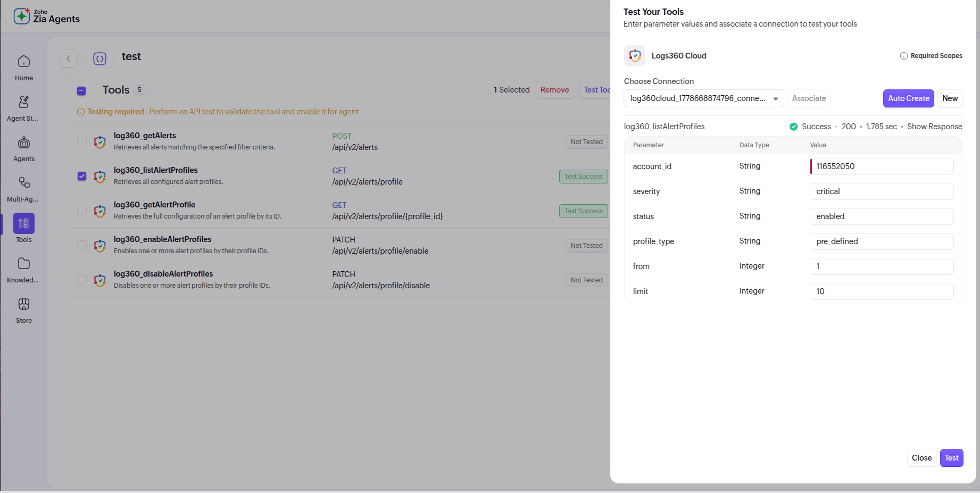Click the Zia Agents logo icon
The image size is (980, 493).
click(22, 16)
